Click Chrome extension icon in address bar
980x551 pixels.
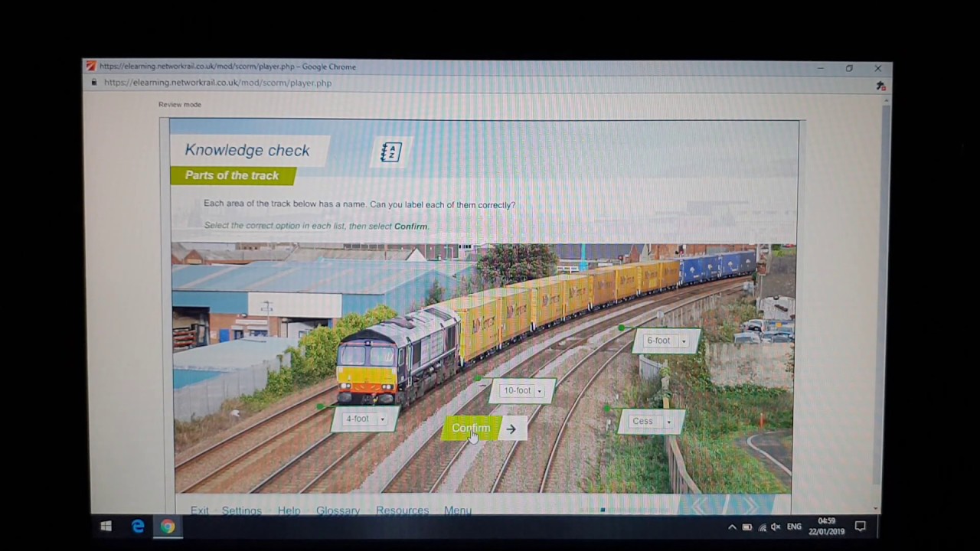tap(880, 86)
